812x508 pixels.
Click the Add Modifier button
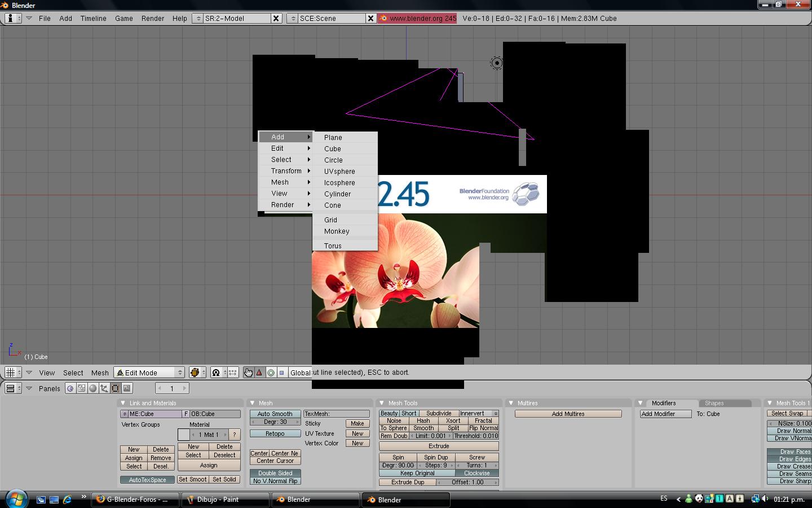pyautogui.click(x=665, y=414)
